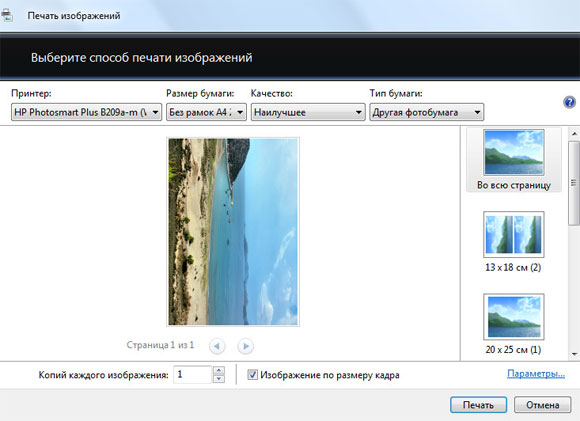Click the layout list scrollbar down arrow
This screenshot has width=580, height=421.
(574, 354)
